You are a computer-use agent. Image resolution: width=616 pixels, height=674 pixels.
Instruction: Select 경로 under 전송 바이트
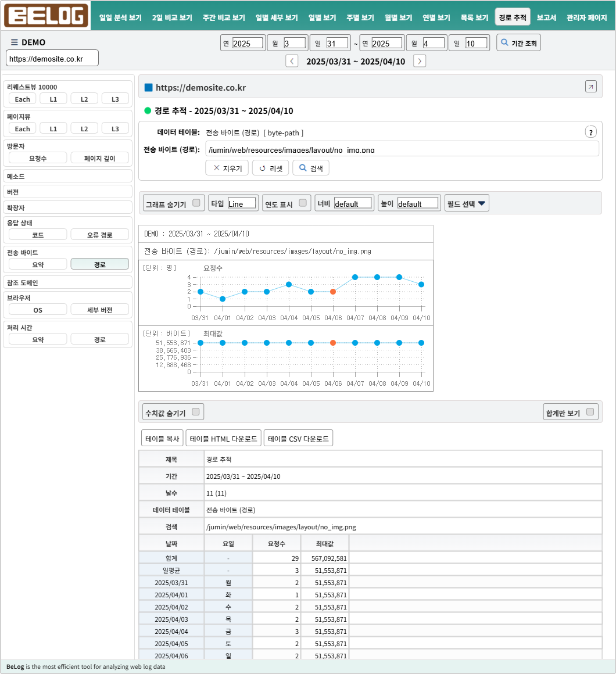point(100,264)
